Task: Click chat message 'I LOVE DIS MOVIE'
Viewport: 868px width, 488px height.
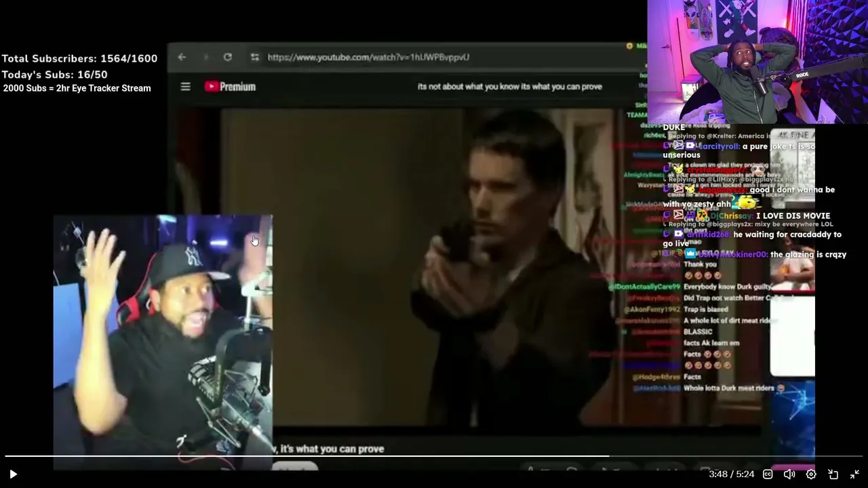Action: [x=793, y=216]
